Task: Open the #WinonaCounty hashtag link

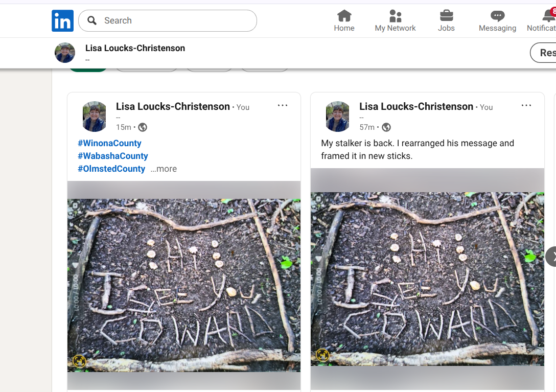Action: point(109,143)
